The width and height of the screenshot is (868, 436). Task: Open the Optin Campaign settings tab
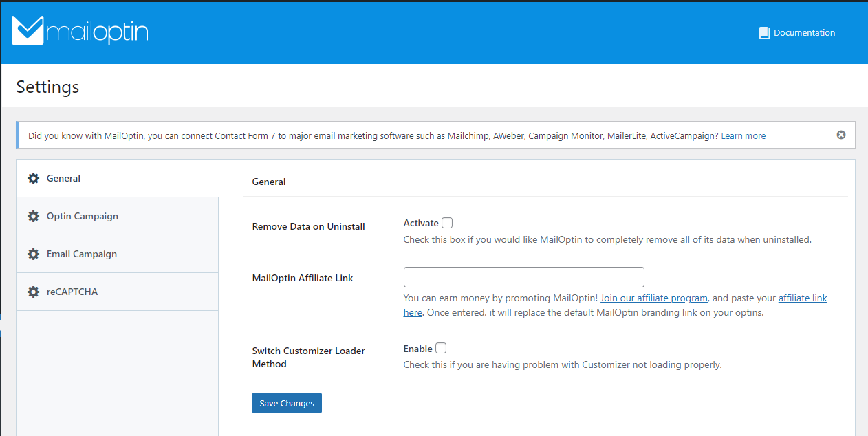117,216
